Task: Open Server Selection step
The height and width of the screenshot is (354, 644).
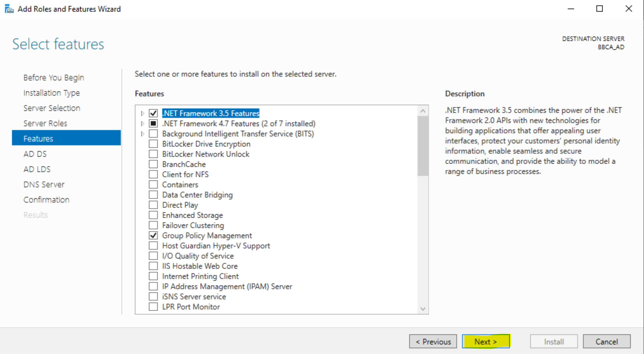Action: 52,108
